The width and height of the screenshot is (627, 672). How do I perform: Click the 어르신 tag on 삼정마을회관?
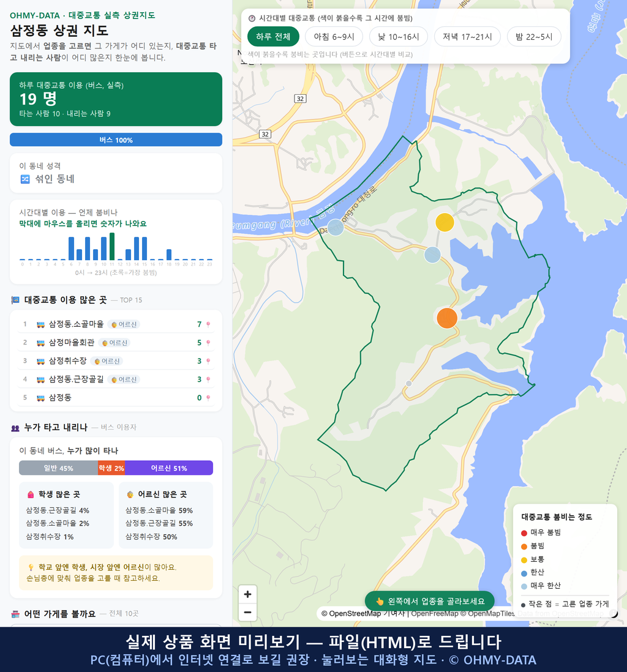click(x=115, y=343)
